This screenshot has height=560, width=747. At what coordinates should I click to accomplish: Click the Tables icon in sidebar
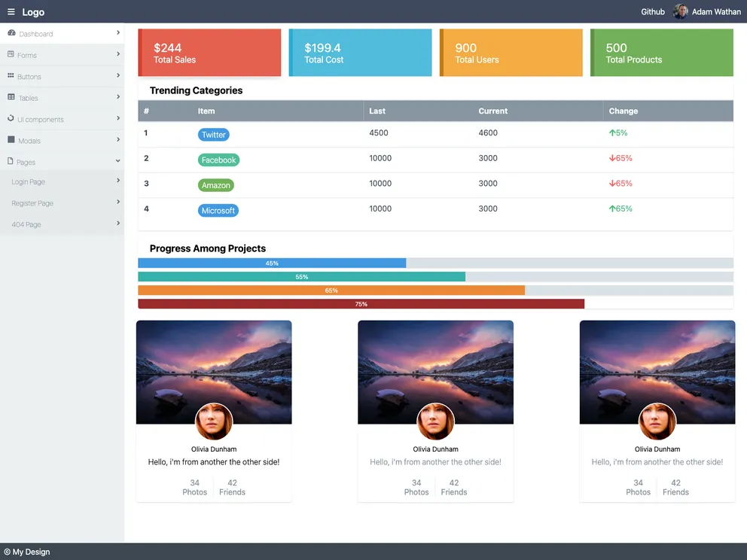click(11, 97)
